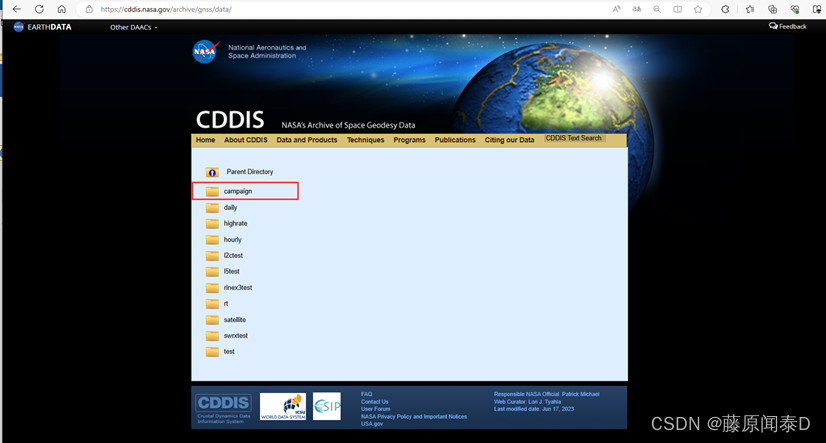Screen dimensions: 826x443
Task: Click the browser home icon
Action: tap(62, 9)
